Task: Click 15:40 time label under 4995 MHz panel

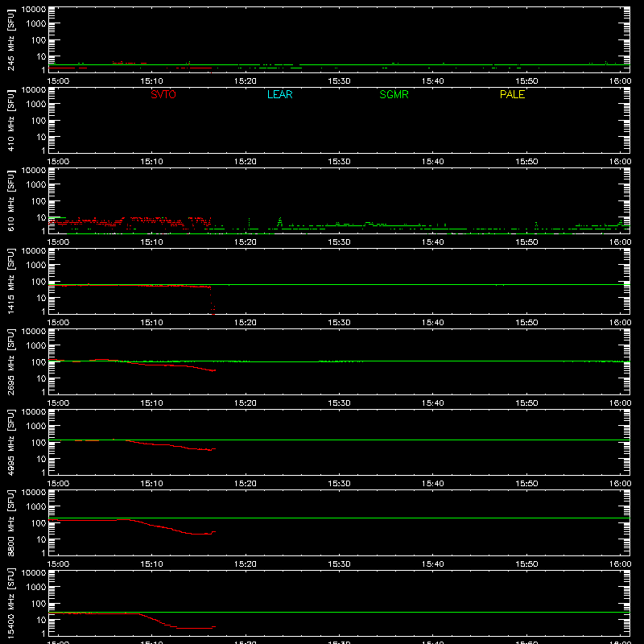Action: pos(433,484)
